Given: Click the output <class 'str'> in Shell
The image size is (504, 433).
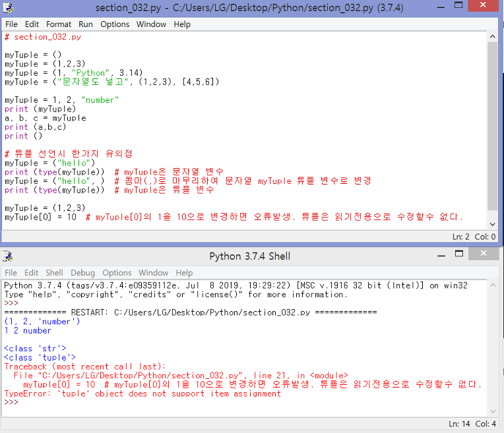Looking at the screenshot, I should 35,348.
